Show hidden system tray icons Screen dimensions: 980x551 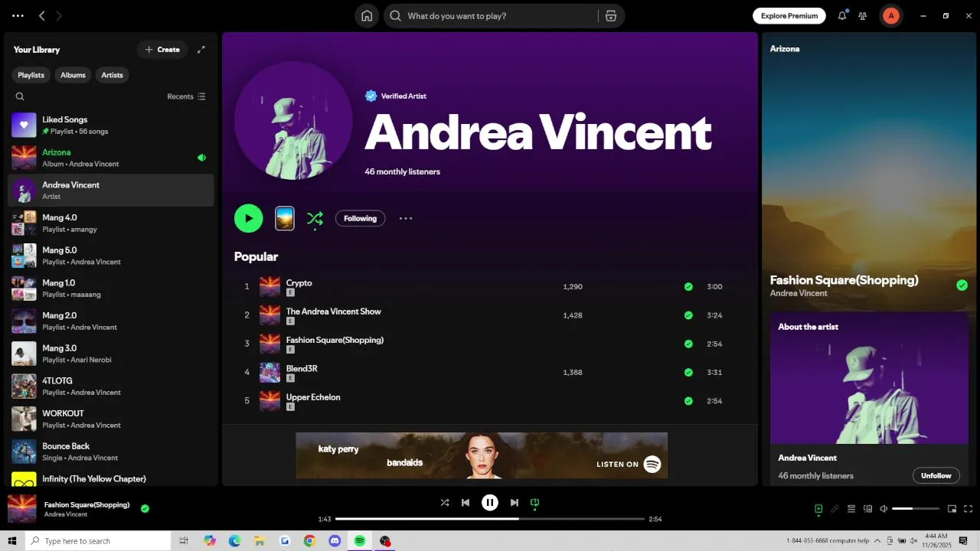click(877, 541)
